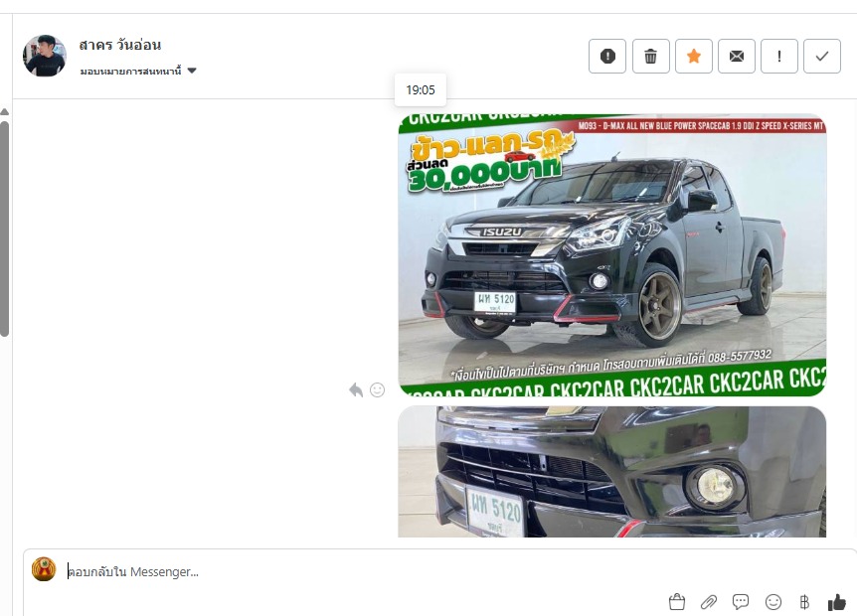This screenshot has height=616, width=857.
Task: Attach a file with paperclip icon
Action: pyautogui.click(x=709, y=602)
